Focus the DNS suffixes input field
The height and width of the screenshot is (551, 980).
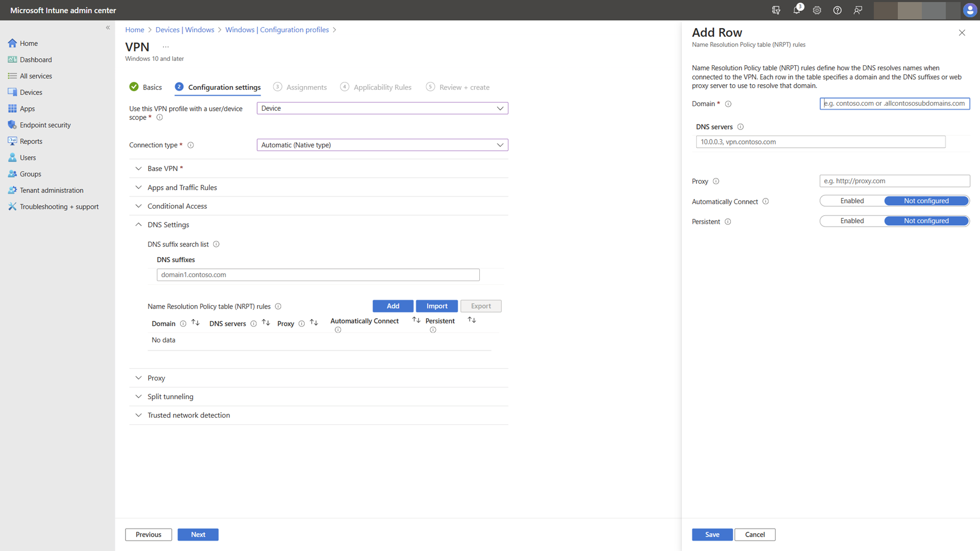click(318, 275)
